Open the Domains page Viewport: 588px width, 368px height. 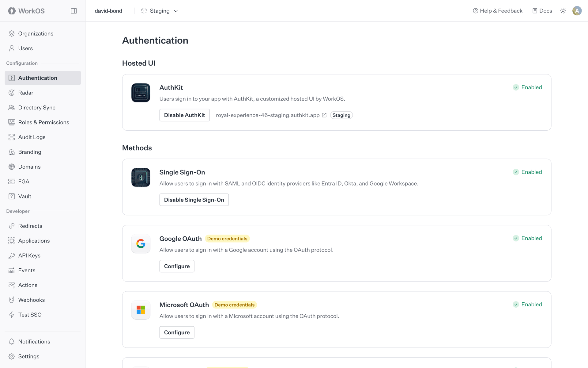pyautogui.click(x=43, y=167)
